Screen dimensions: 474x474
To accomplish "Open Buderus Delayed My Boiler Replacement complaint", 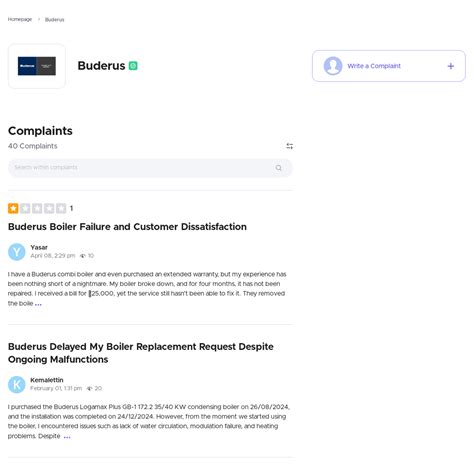I will (141, 353).
